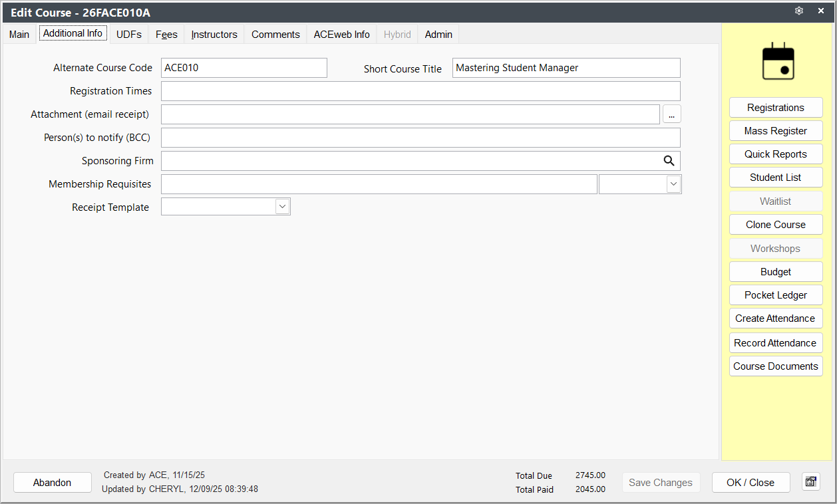Click into the Short Course Title field

coord(566,68)
